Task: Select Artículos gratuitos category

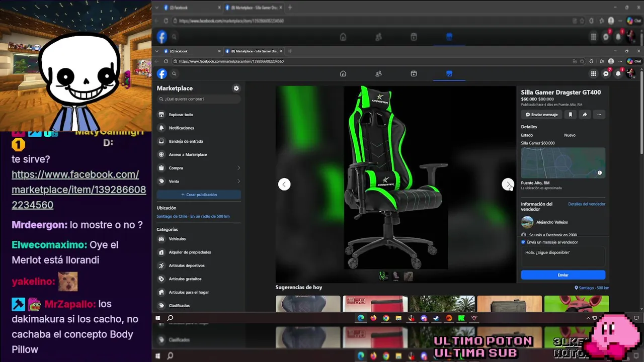Action: pyautogui.click(x=199, y=279)
